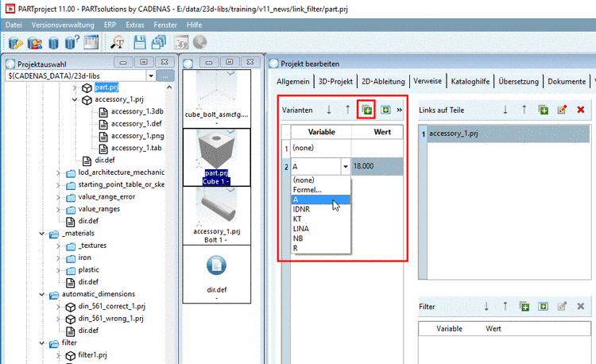Select the dir.def thumbnail

point(216,274)
